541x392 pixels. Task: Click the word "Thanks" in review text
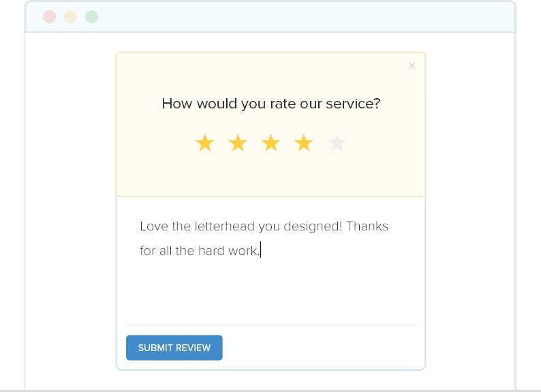(x=367, y=226)
